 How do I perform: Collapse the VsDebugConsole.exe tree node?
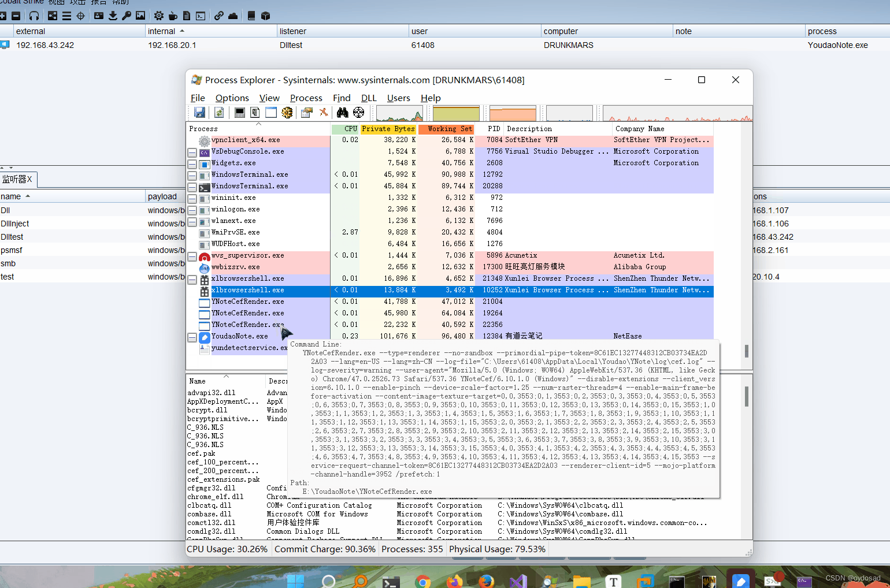192,152
